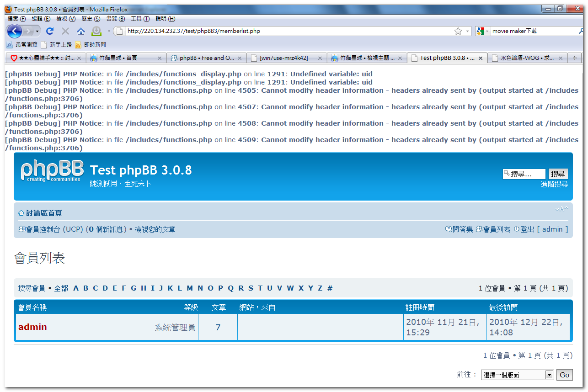Filter members by letter M
Viewport: 588px width, 392px height.
tap(190, 288)
